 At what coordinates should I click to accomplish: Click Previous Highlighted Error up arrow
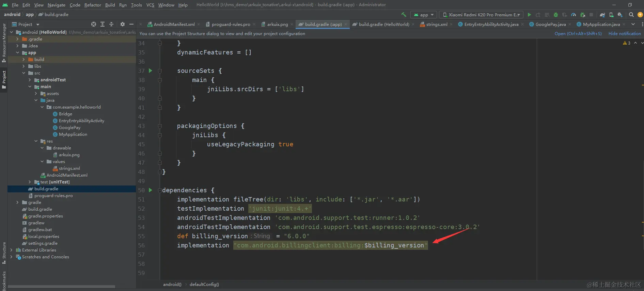[x=635, y=43]
